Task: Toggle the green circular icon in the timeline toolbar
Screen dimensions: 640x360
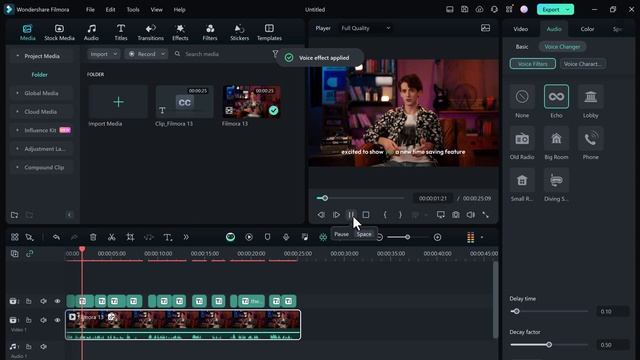Action: coord(230,237)
